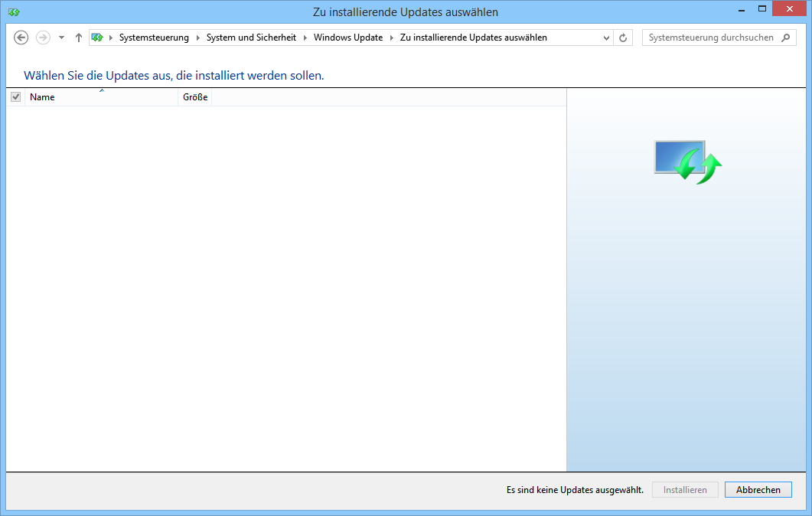The image size is (812, 516).
Task: Click the heading 'Wählen Sie die Updates aus'
Action: (x=174, y=76)
